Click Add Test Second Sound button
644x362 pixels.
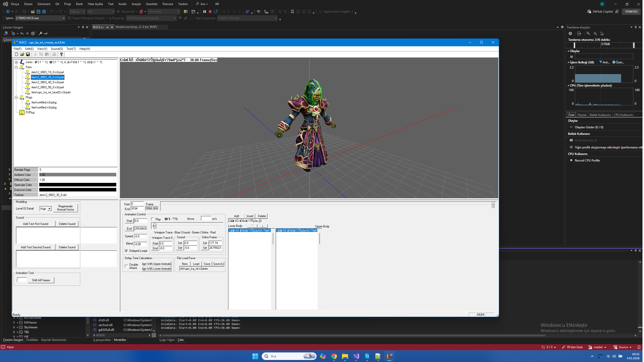(36, 247)
